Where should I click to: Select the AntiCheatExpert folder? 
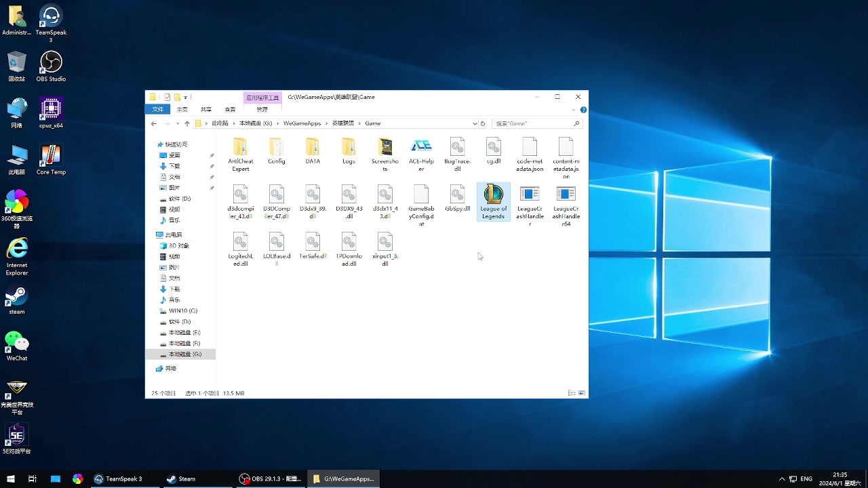click(240, 155)
